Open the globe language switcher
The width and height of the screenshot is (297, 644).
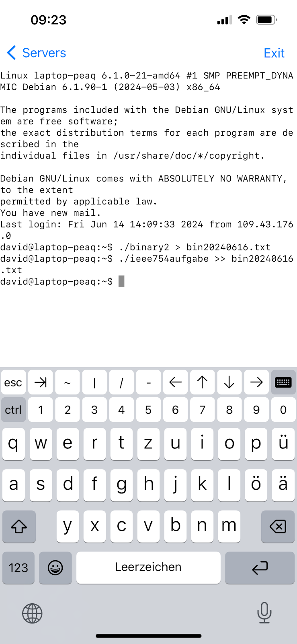(32, 613)
